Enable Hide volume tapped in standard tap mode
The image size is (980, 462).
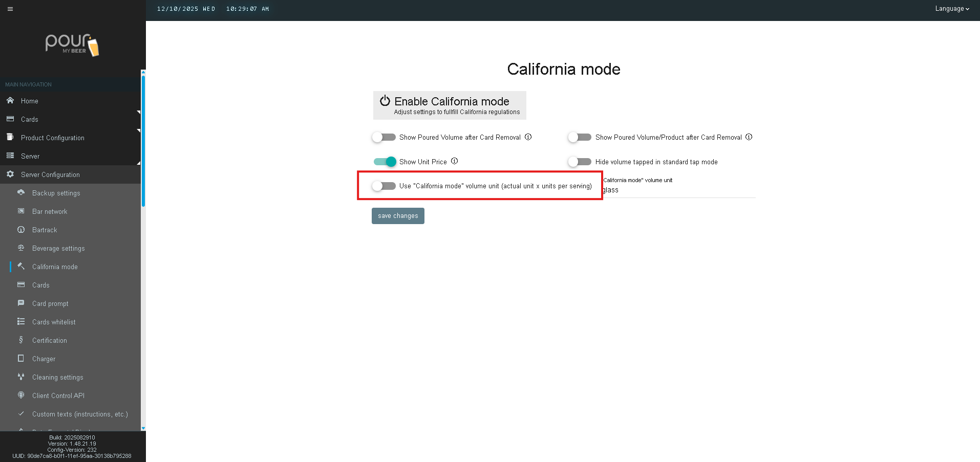pyautogui.click(x=580, y=162)
